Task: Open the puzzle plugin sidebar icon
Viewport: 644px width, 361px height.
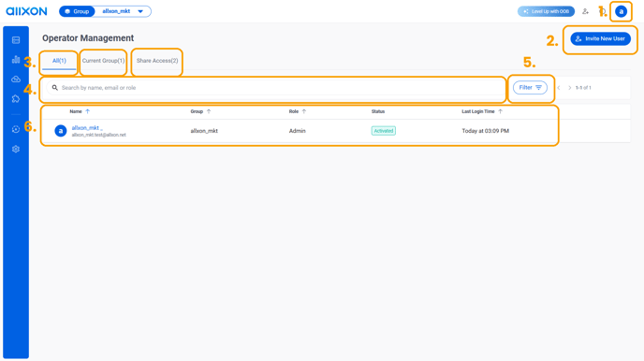Action: (x=16, y=99)
